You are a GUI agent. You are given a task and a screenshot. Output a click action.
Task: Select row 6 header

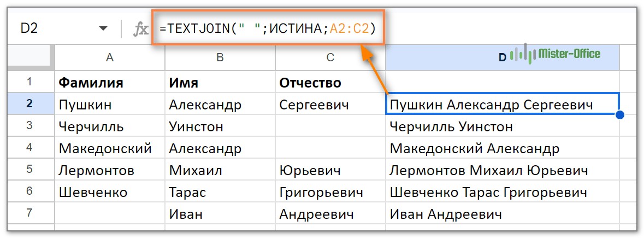pyautogui.click(x=31, y=191)
